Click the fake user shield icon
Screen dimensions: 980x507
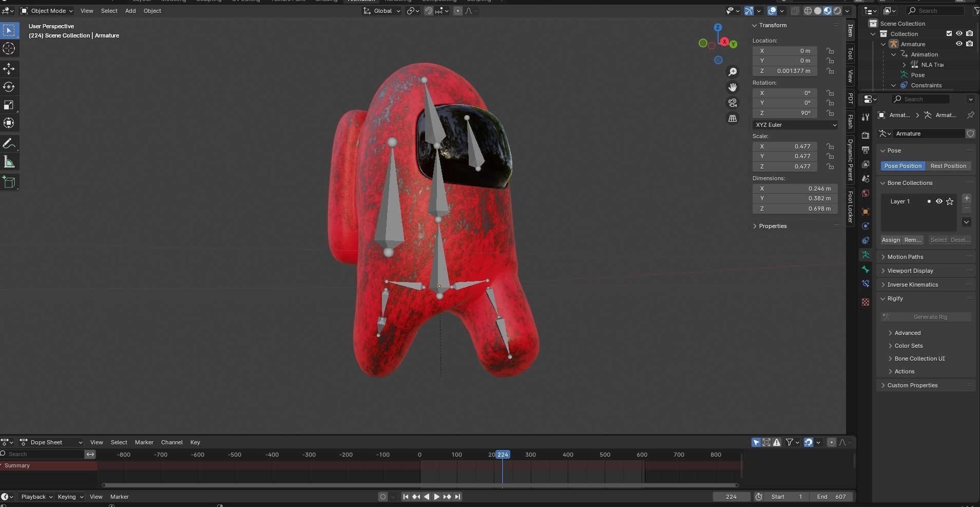(x=970, y=134)
